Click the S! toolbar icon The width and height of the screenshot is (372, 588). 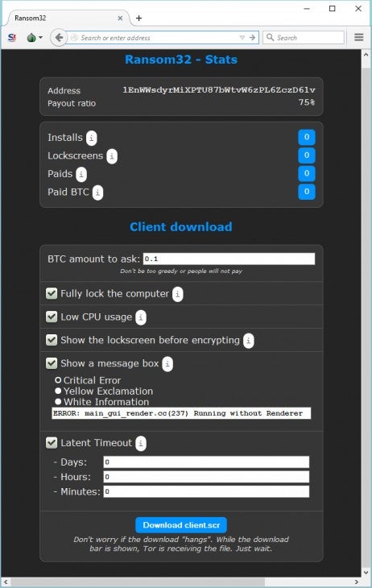pos(12,38)
